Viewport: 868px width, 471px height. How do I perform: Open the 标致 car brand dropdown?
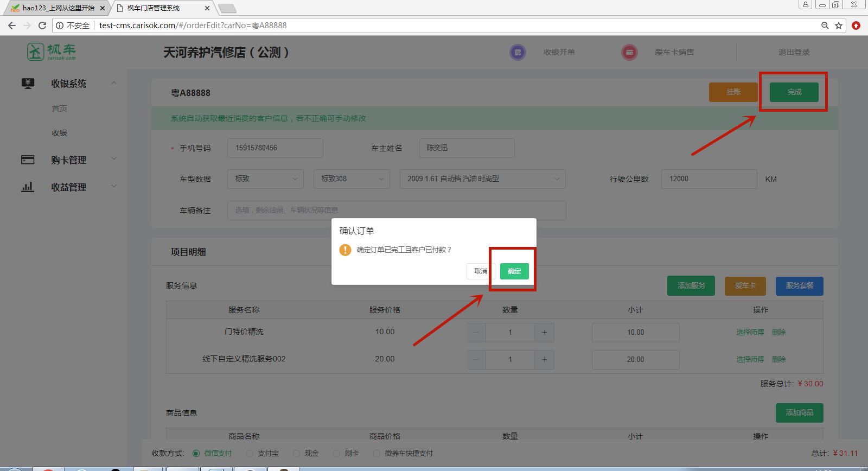click(x=265, y=179)
